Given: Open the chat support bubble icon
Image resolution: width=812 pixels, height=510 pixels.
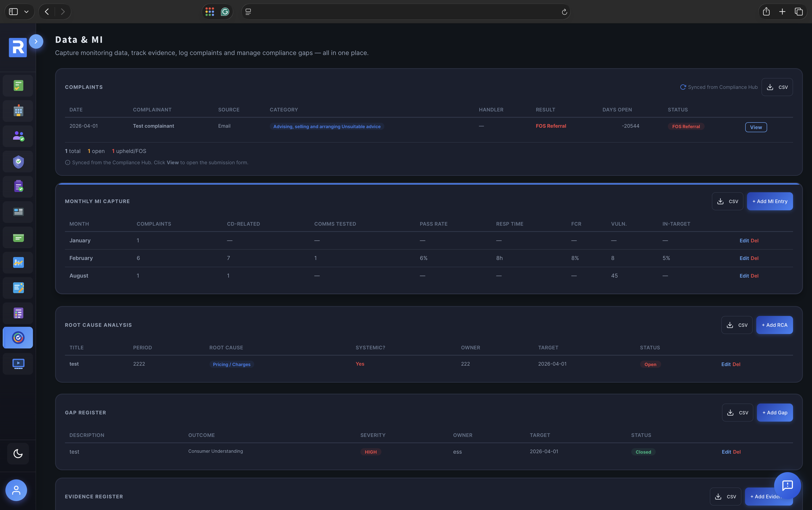Looking at the screenshot, I should [787, 485].
